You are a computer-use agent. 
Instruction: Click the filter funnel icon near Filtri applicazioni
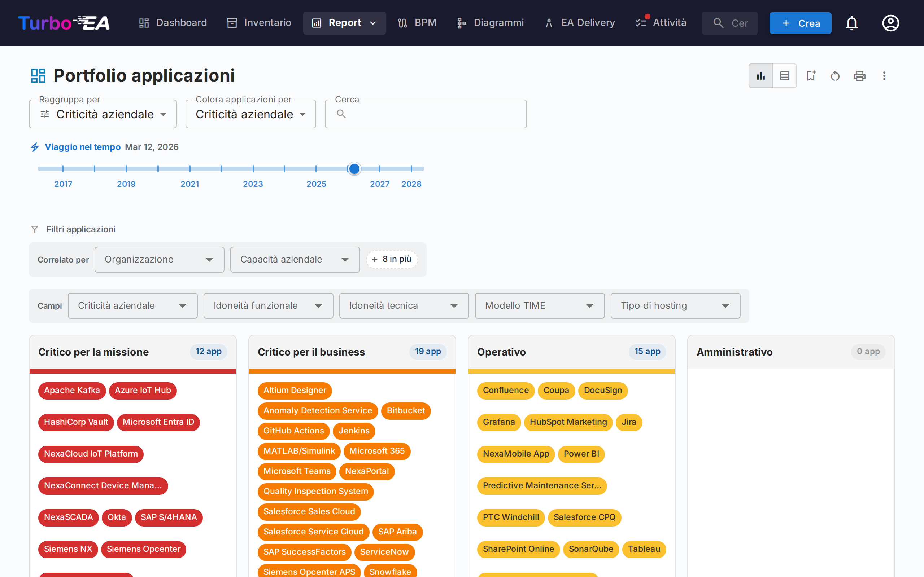coord(35,229)
